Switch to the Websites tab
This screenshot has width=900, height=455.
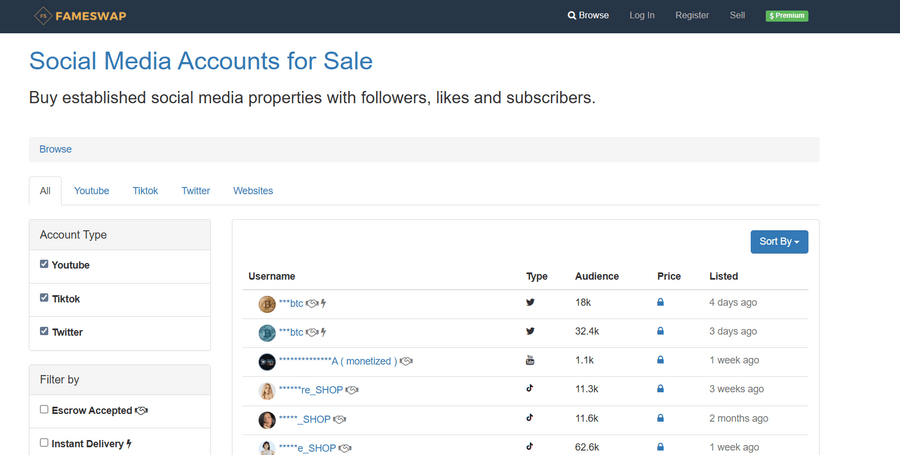(x=253, y=191)
